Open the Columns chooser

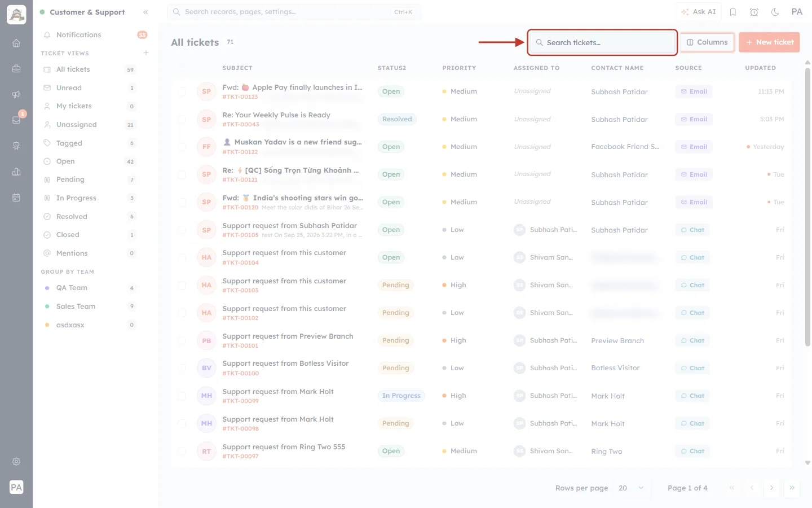(x=707, y=42)
